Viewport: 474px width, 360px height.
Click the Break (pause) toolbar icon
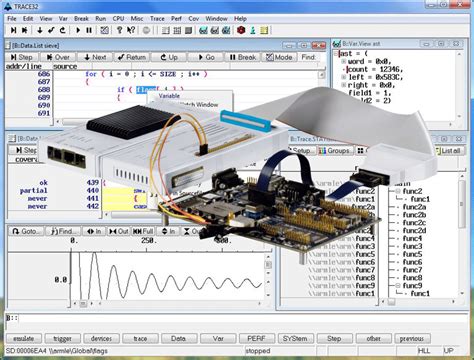[x=89, y=30]
